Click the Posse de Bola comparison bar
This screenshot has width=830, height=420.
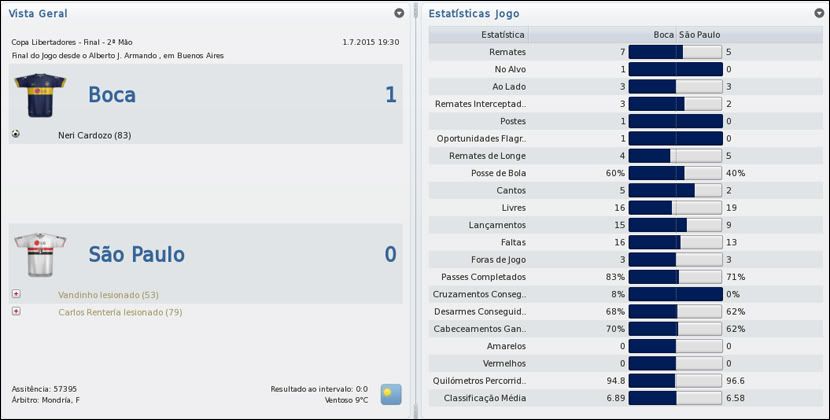coord(675,173)
